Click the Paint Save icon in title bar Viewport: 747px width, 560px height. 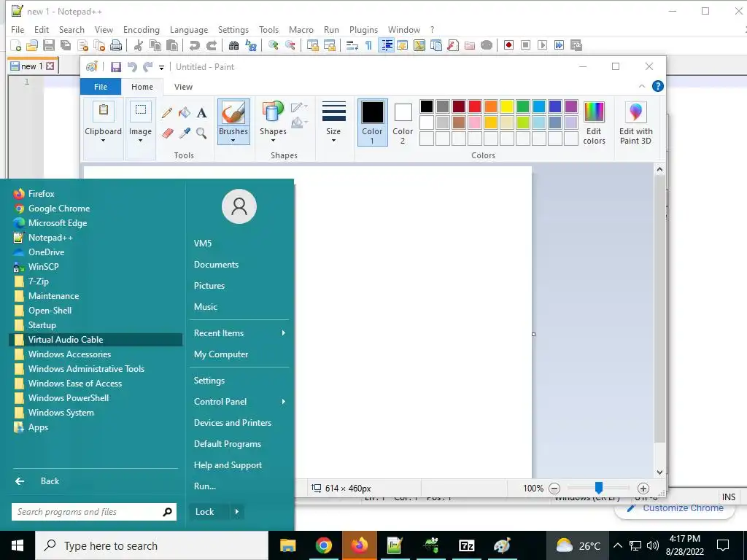pyautogui.click(x=116, y=67)
